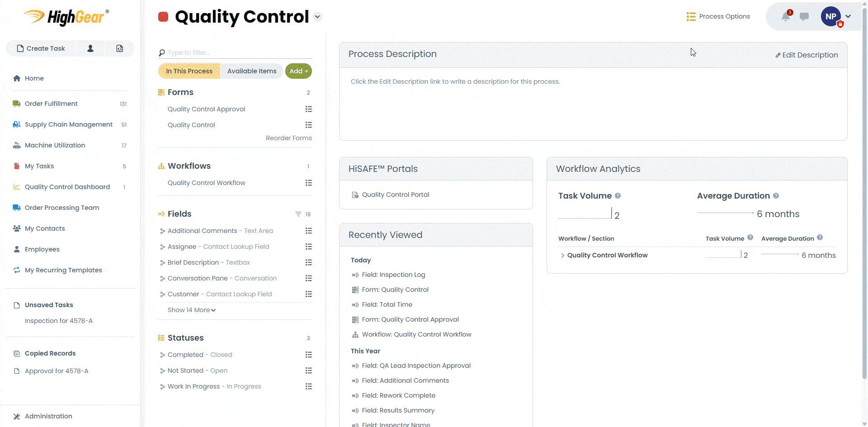The height and width of the screenshot is (427, 868).
Task: Expand Show 14 More fields
Action: point(191,310)
